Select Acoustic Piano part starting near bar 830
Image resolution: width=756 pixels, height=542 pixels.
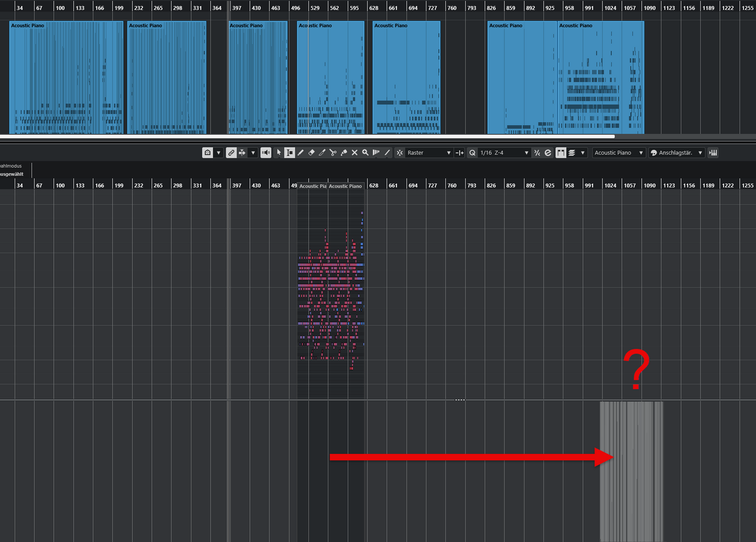(522, 77)
